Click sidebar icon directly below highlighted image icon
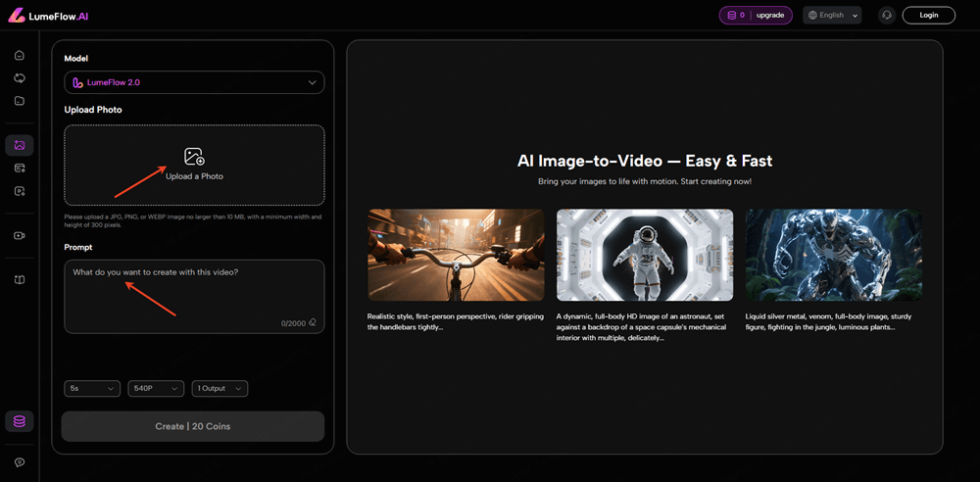Screen dimensions: 980x482 tap(20, 168)
